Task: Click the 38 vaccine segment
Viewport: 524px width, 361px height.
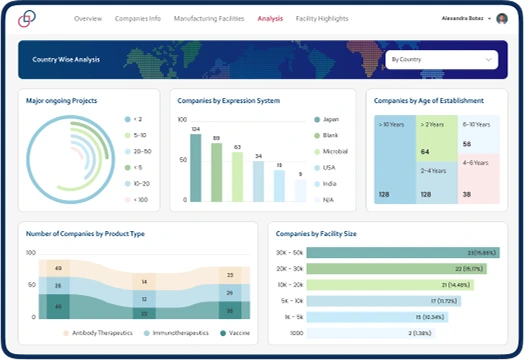Action: click(x=230, y=310)
